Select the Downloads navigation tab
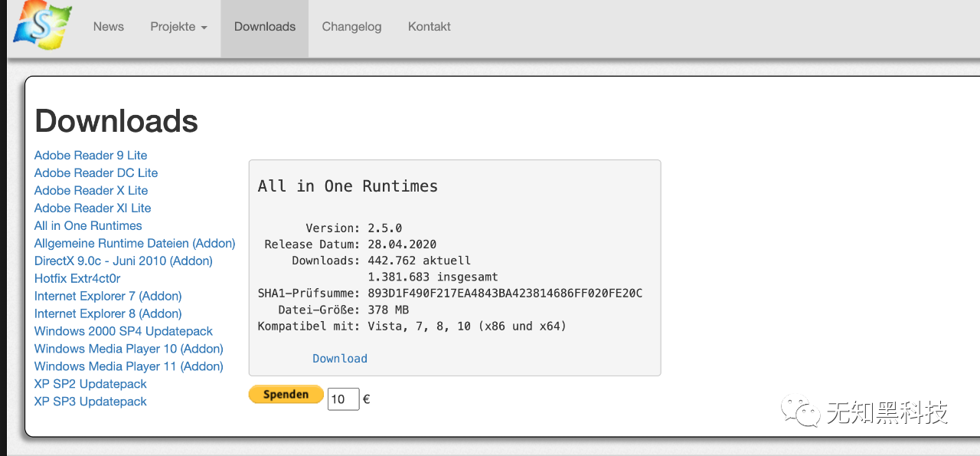The image size is (980, 456). (x=265, y=27)
